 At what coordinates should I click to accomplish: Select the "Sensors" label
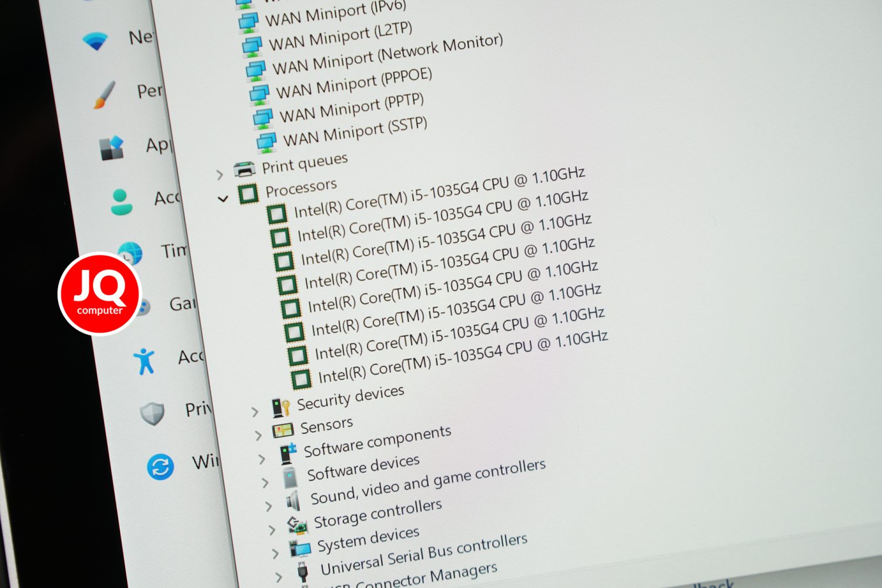click(327, 425)
